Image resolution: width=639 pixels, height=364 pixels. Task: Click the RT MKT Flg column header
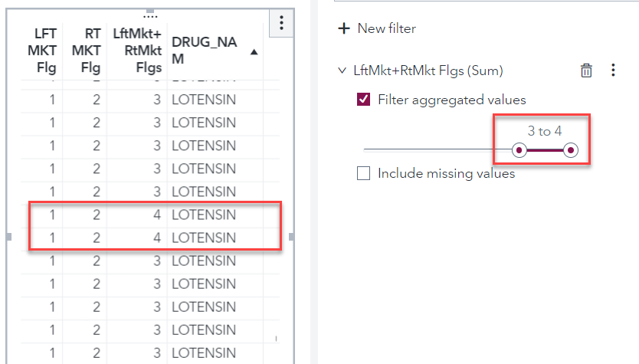pyautogui.click(x=84, y=51)
